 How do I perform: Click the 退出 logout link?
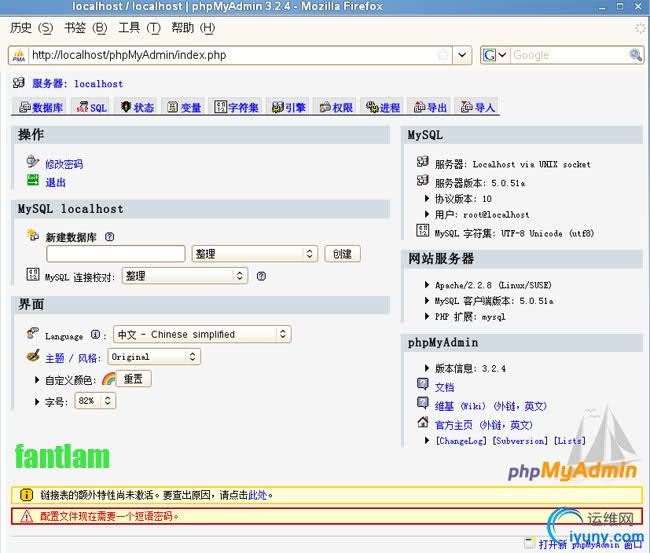[x=56, y=182]
